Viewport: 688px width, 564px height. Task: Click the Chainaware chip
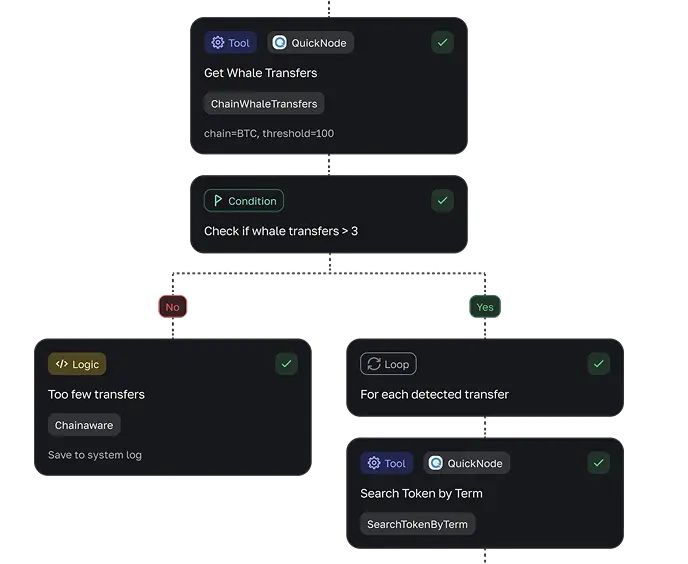tap(84, 425)
